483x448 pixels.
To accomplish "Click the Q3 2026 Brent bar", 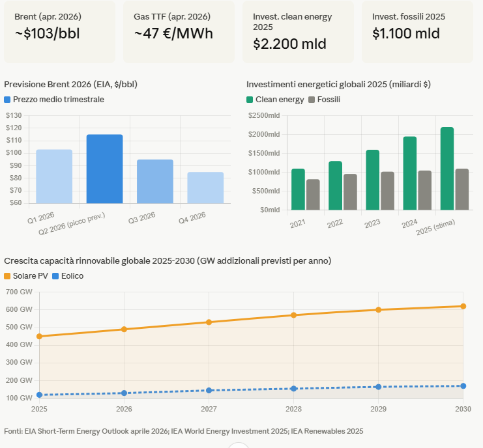I will (x=155, y=181).
